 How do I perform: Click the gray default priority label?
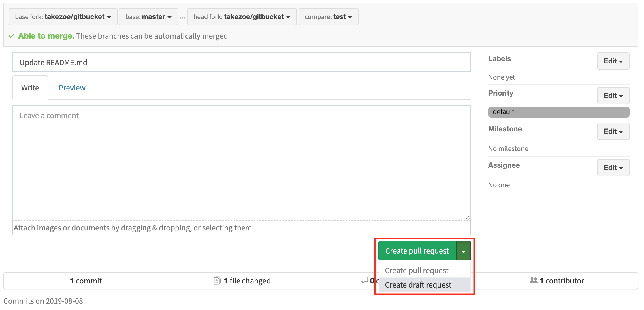(x=559, y=112)
